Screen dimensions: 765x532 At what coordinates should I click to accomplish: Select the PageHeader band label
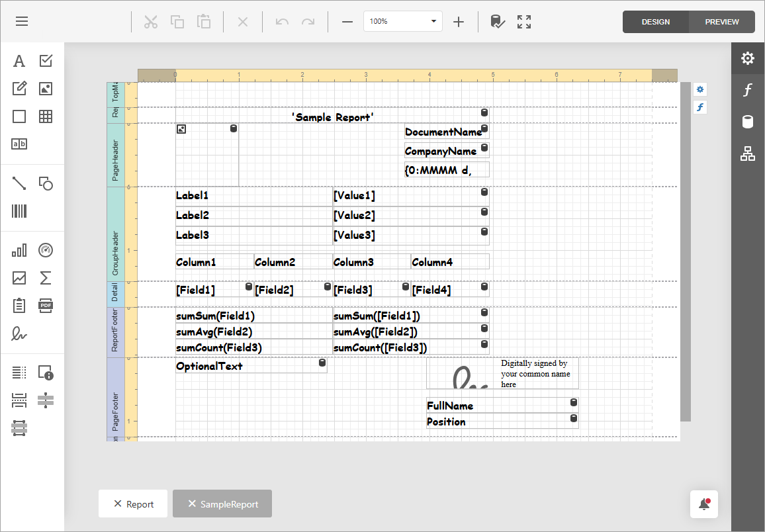pos(116,155)
